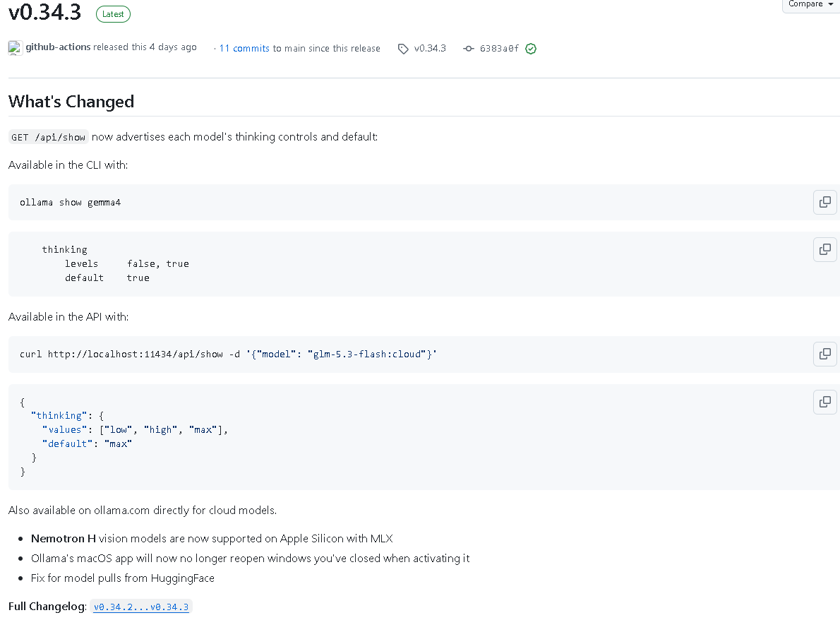Open the v0.34.3 tag link
This screenshot has height=620, width=840.
(x=430, y=48)
